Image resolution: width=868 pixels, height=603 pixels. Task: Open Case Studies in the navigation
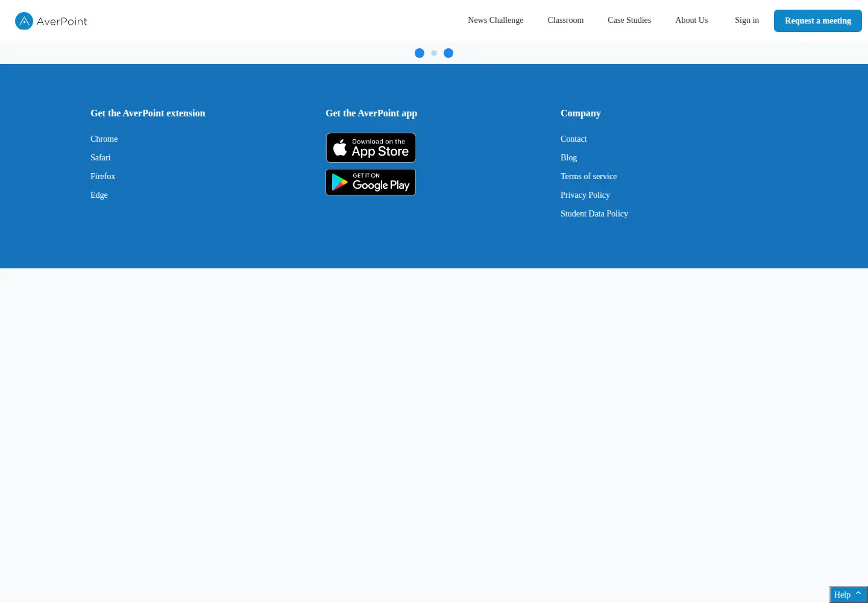[x=629, y=21]
